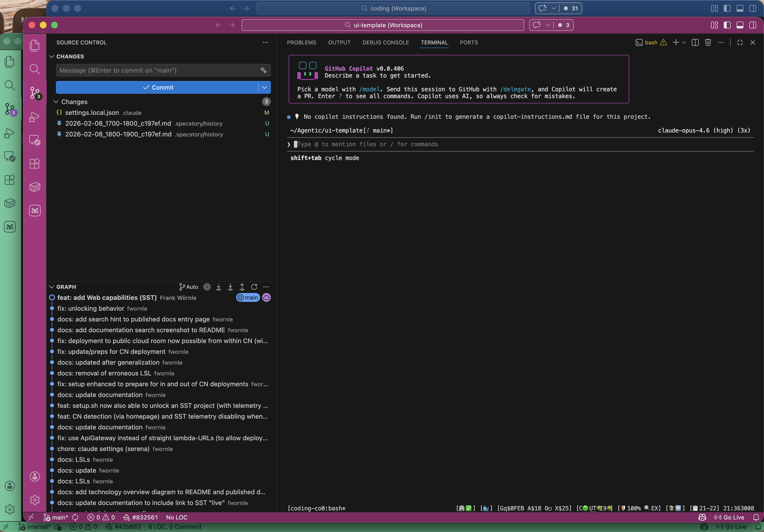Toggle secondary side bar in coding window title bar
The width and height of the screenshot is (764, 532).
753,8
